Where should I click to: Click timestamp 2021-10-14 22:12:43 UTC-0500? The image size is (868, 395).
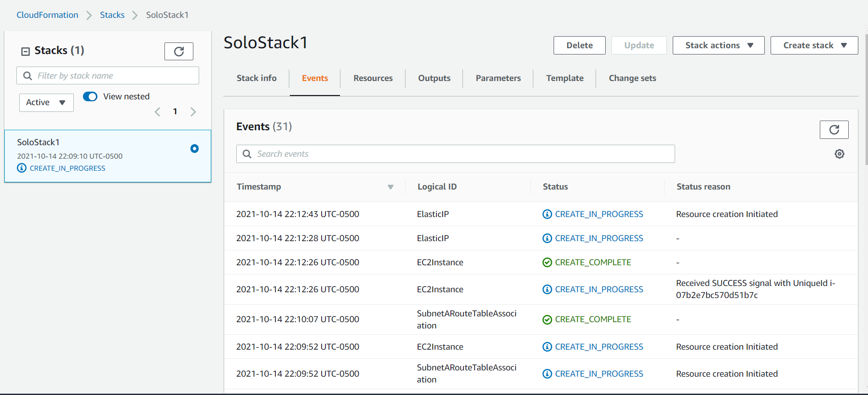coord(298,214)
